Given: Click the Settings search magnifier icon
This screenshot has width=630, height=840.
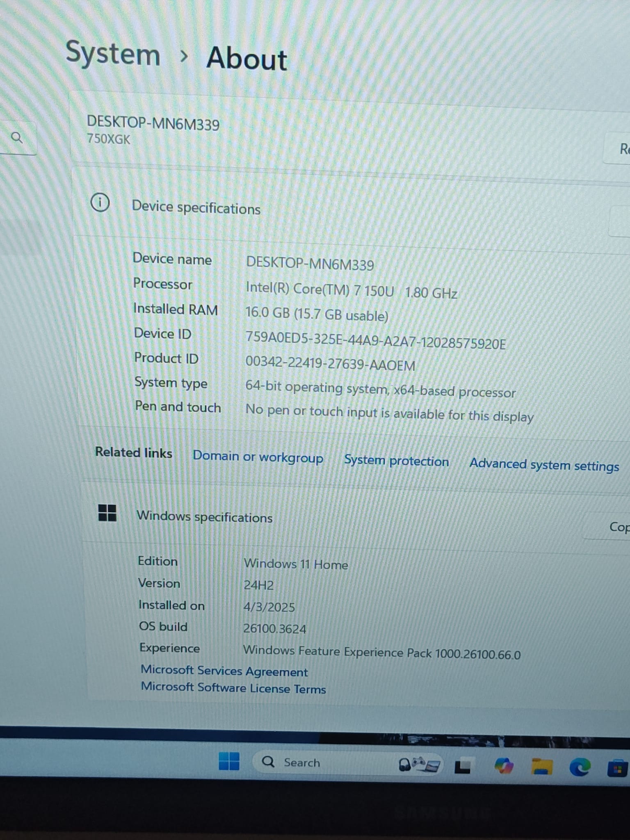Looking at the screenshot, I should pos(16,137).
